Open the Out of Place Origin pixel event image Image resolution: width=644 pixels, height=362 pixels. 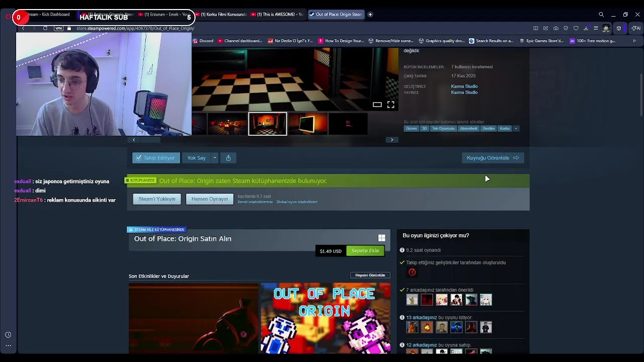click(x=326, y=318)
